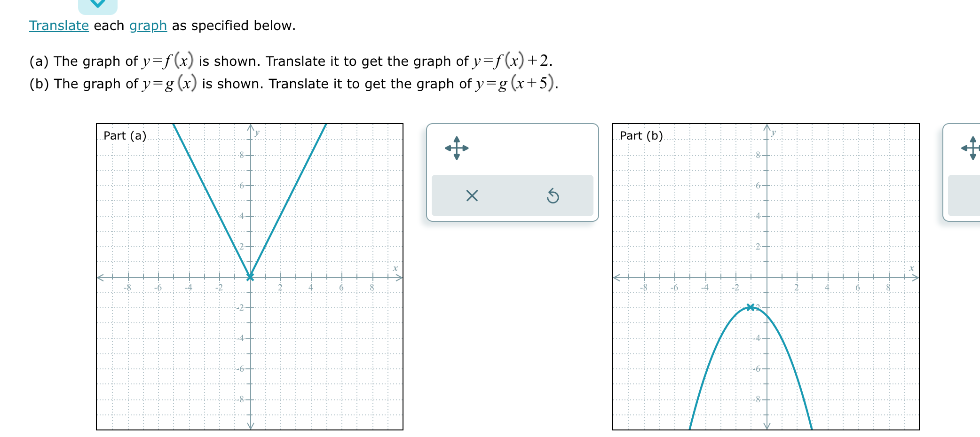This screenshot has width=980, height=437.
Task: Click the Part (b) graph label
Action: [x=640, y=136]
